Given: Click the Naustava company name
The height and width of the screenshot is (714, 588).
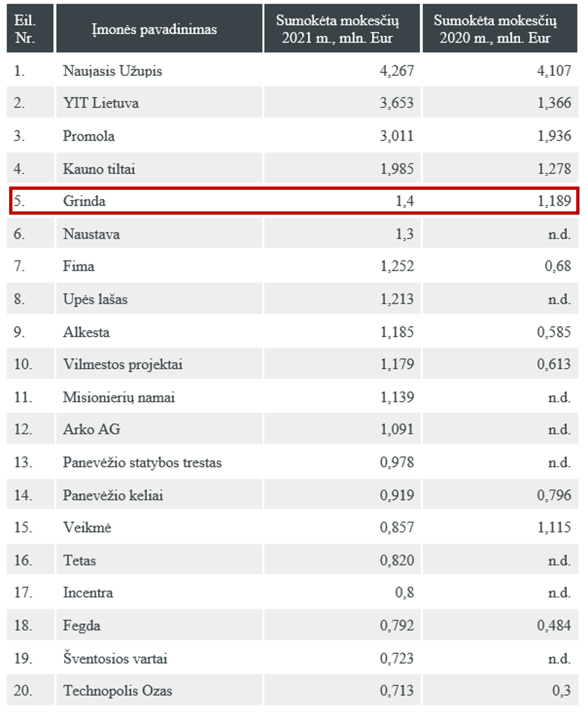Looking at the screenshot, I should [92, 234].
